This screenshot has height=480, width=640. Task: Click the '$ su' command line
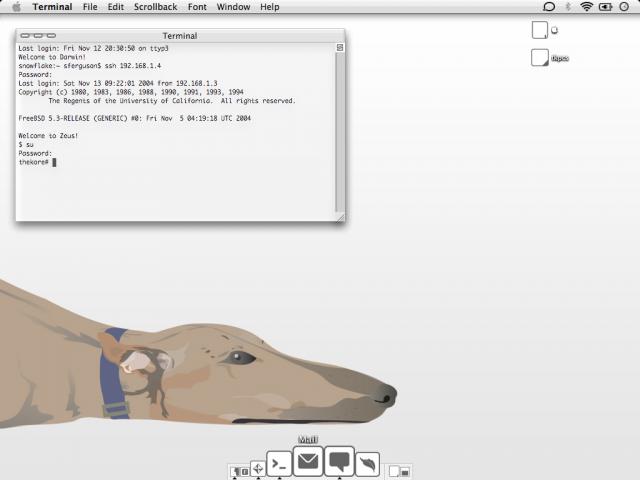(x=26, y=145)
